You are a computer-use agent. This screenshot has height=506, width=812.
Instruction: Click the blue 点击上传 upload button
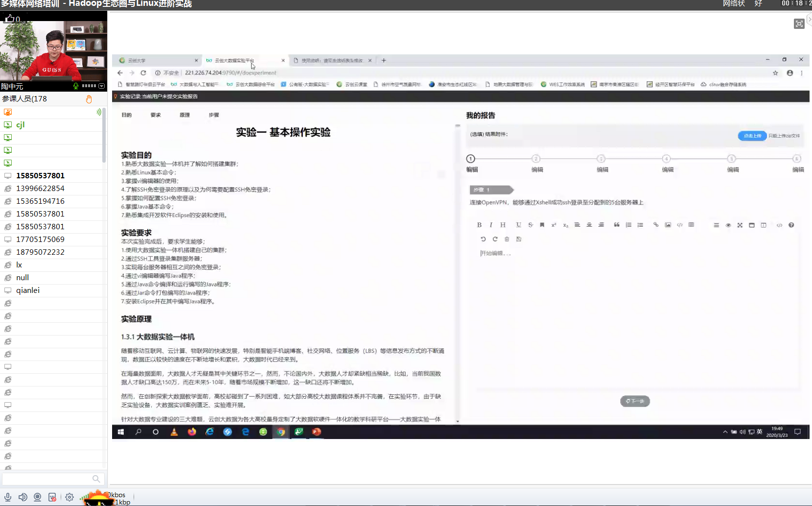pos(752,136)
